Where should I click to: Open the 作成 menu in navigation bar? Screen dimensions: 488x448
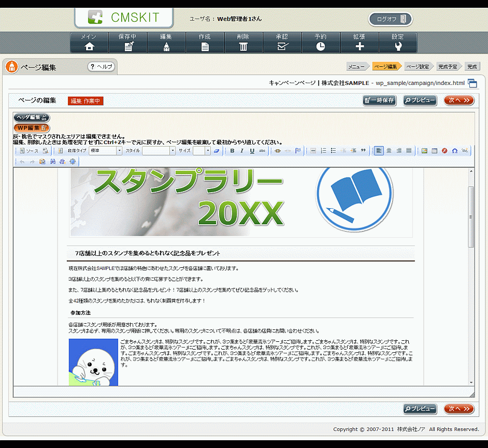205,42
